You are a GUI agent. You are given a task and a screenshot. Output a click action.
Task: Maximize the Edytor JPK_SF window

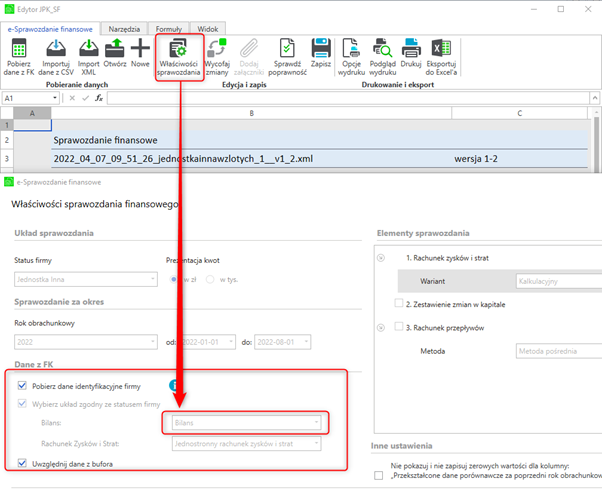(561, 9)
